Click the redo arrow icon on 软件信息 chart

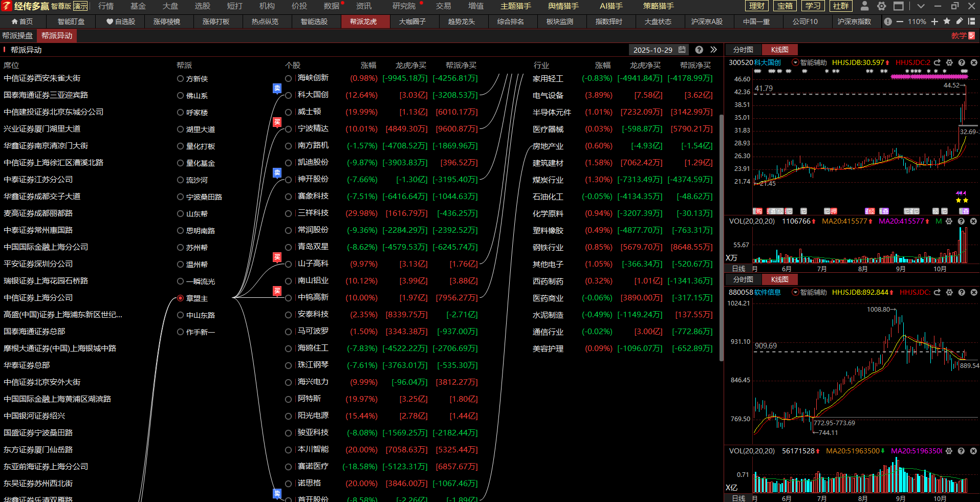click(937, 292)
